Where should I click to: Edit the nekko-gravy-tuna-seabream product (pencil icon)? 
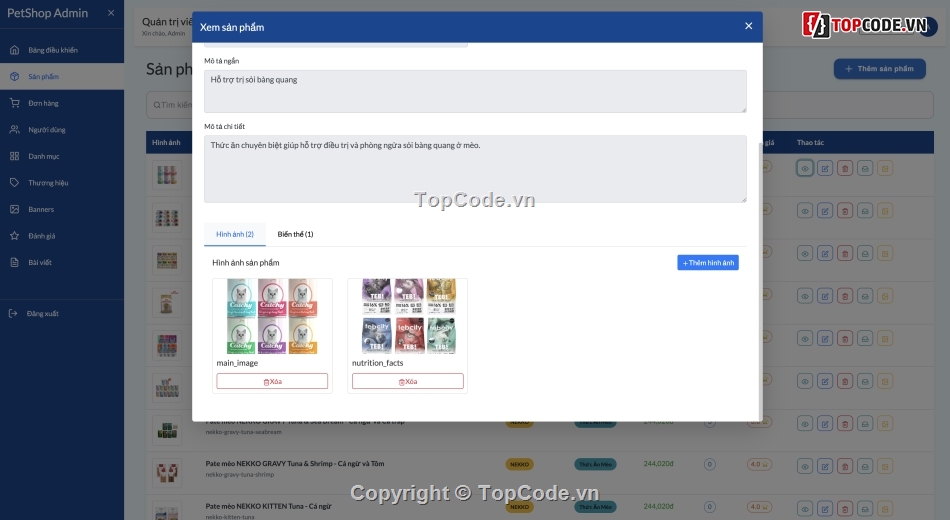pos(825,424)
